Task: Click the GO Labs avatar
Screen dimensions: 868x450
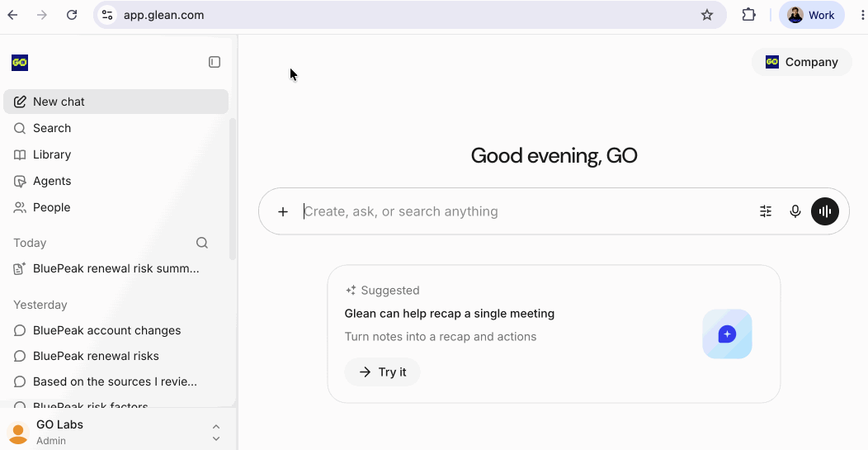Action: pos(17,433)
